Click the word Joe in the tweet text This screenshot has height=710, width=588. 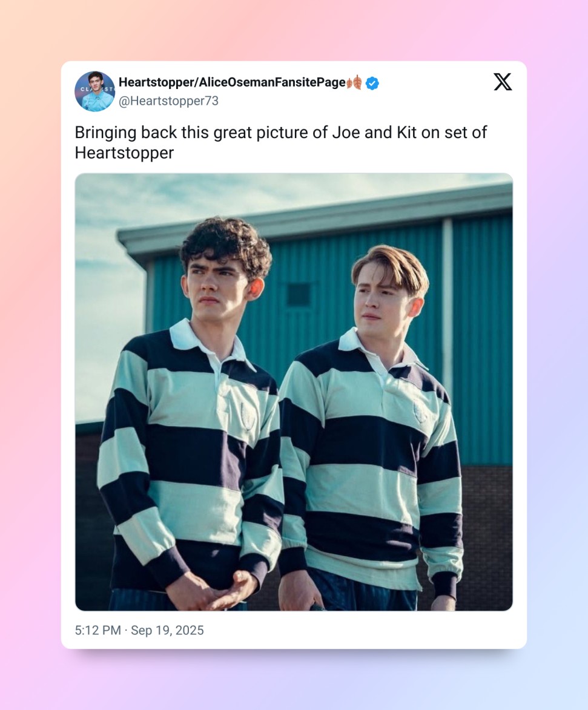[346, 132]
